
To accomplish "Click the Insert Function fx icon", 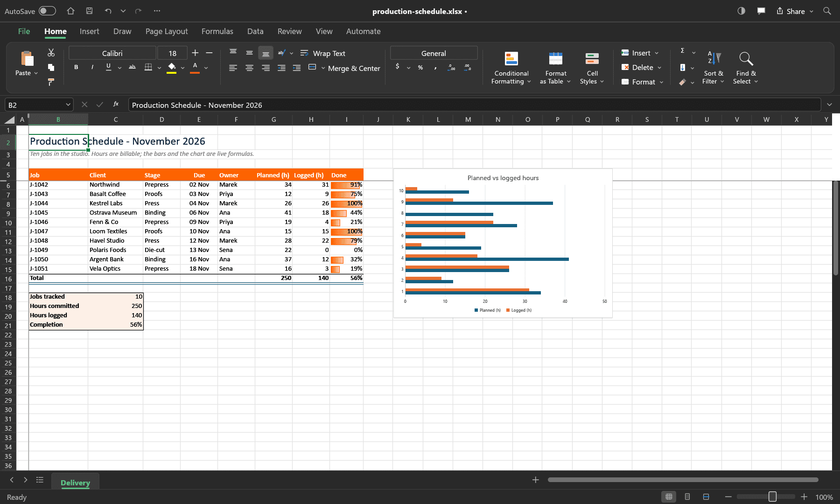I will pos(116,105).
